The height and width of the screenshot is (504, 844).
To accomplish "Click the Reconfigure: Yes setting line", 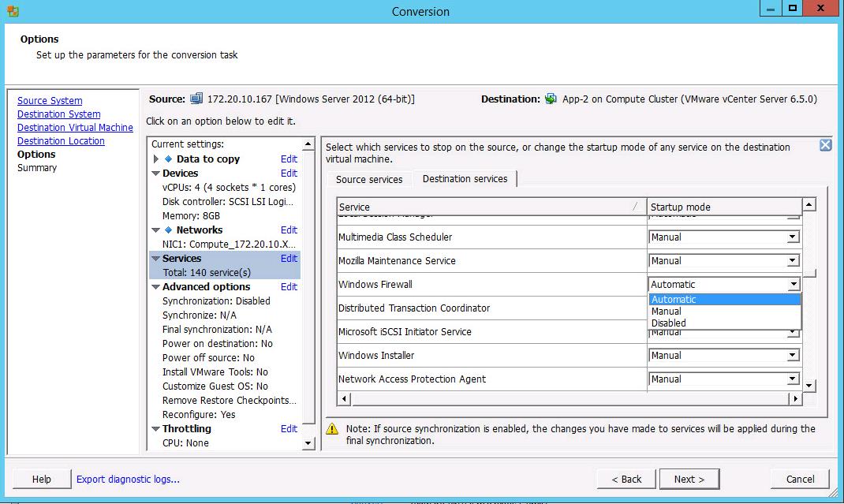I will [199, 415].
